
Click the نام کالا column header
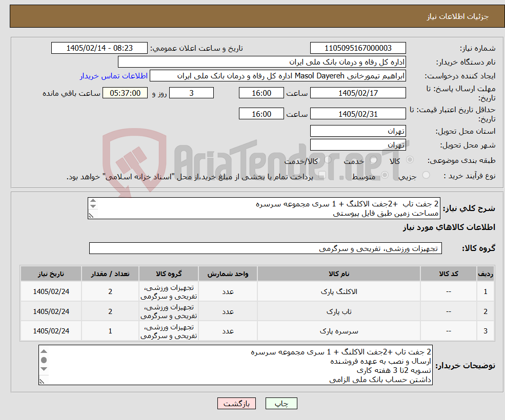(x=339, y=274)
